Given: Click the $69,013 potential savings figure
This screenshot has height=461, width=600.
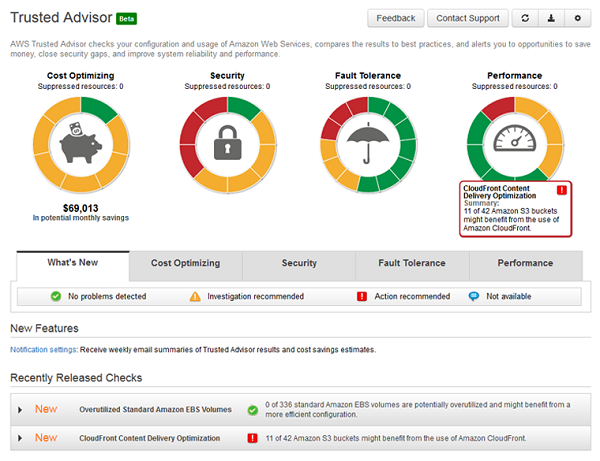Looking at the screenshot, I should 81,208.
